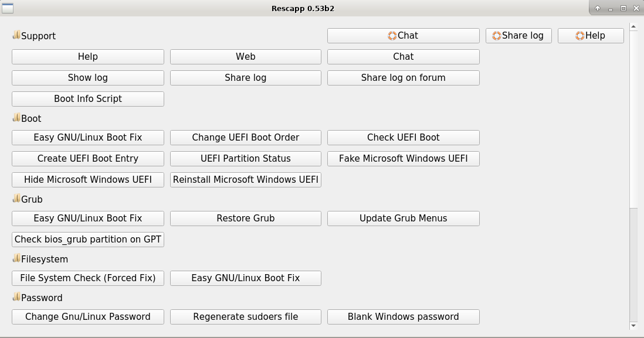Run the Boot Info Script
Image resolution: width=644 pixels, height=338 pixels.
coord(87,98)
